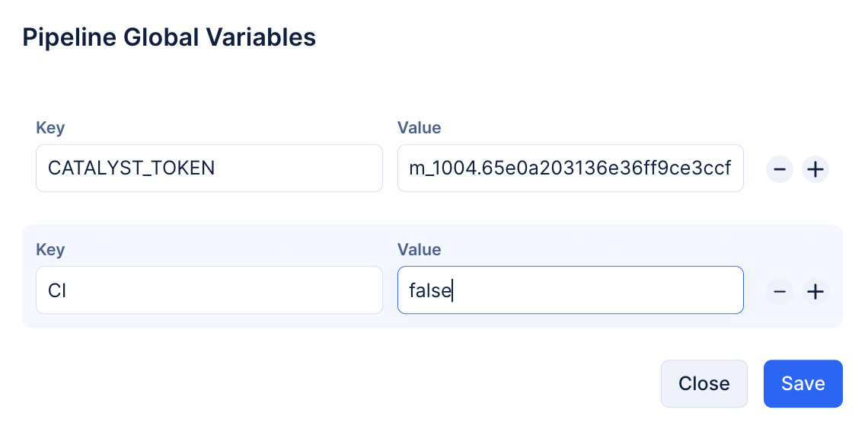
Task: Place the cursor after the CATALYST_TOKEN text
Action: 216,168
